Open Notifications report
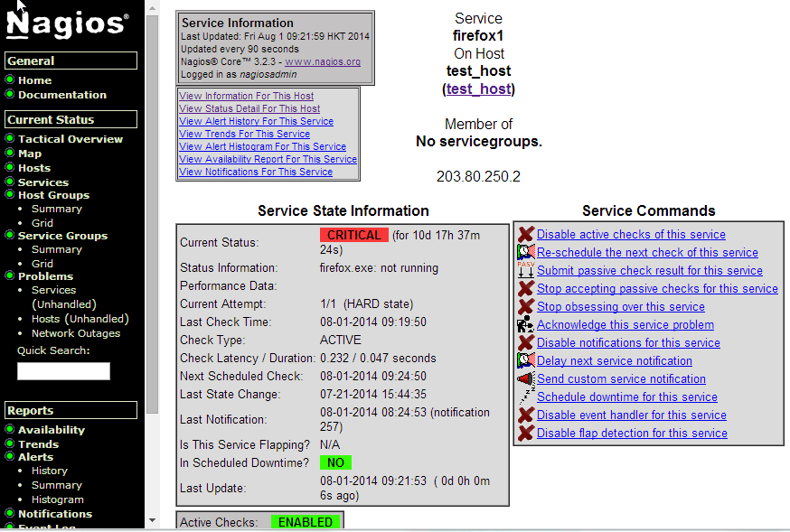The height and width of the screenshot is (532, 790). click(x=55, y=514)
